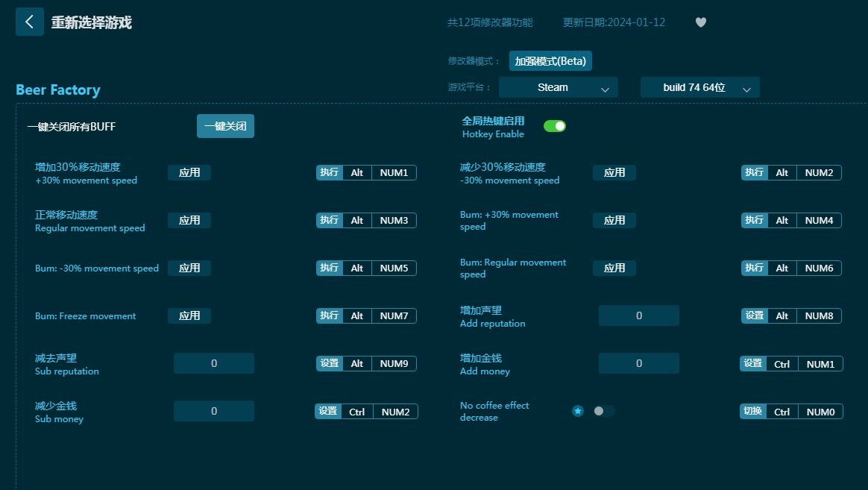Disable the global Hotkey Enable toggle
Image resolution: width=868 pixels, height=490 pixels.
pyautogui.click(x=555, y=126)
